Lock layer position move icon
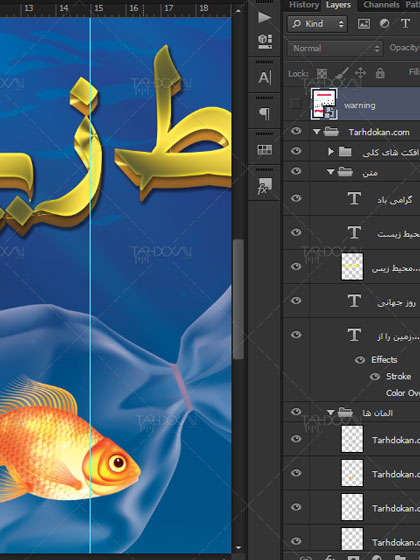The image size is (420, 560). [x=360, y=73]
